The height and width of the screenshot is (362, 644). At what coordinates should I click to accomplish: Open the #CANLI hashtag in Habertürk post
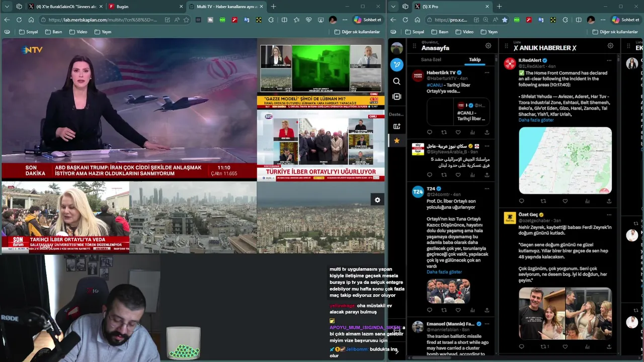point(435,85)
